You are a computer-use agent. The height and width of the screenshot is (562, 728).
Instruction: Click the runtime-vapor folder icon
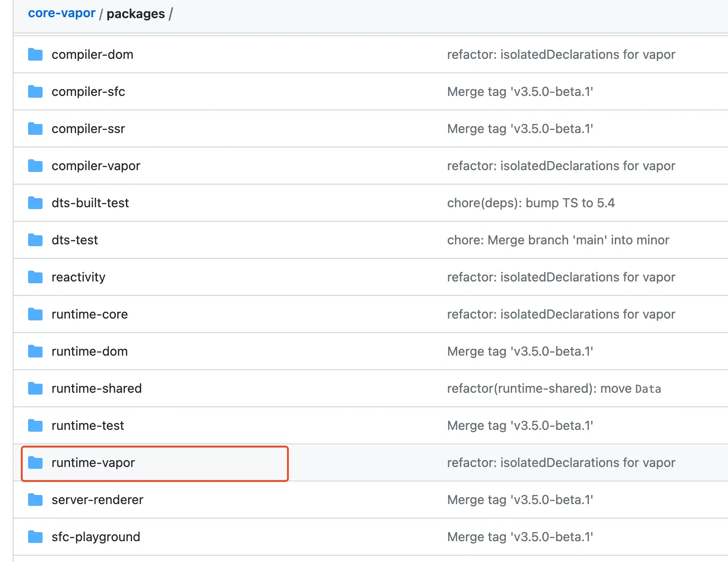(35, 463)
